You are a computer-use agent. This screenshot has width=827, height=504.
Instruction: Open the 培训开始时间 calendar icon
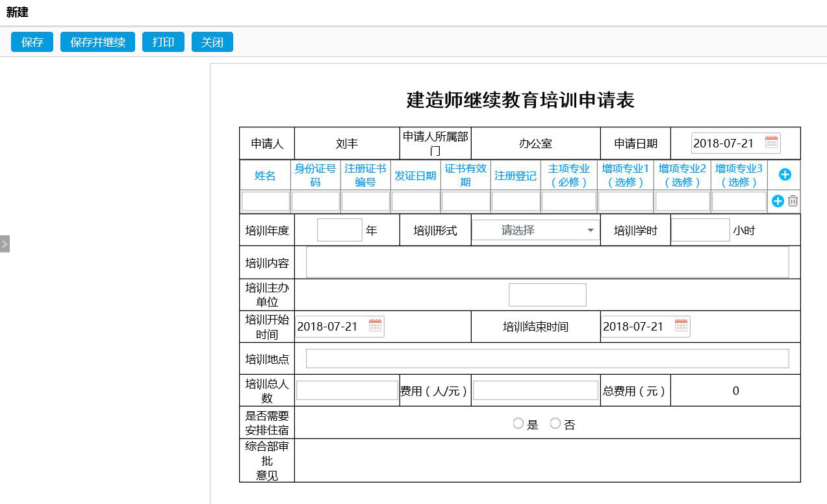tap(375, 326)
